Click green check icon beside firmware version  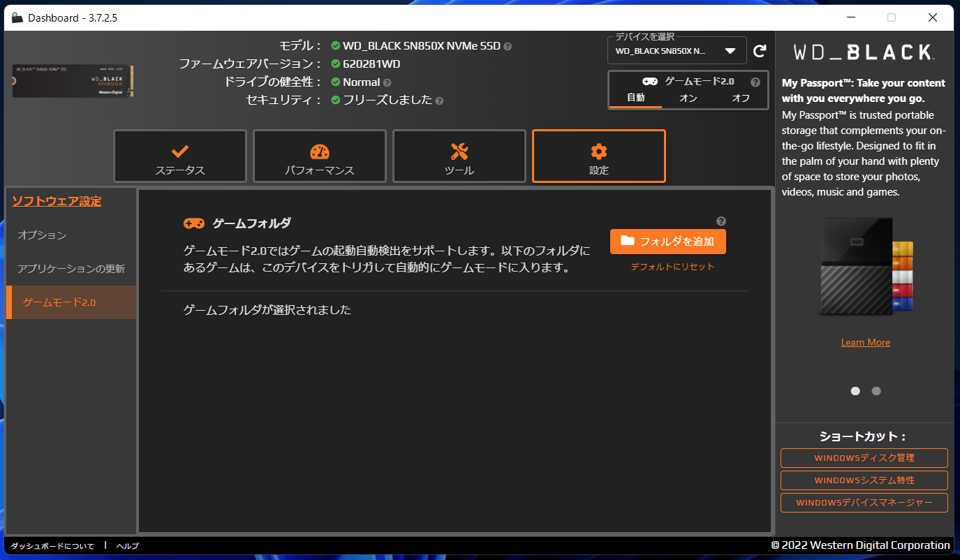tap(336, 64)
